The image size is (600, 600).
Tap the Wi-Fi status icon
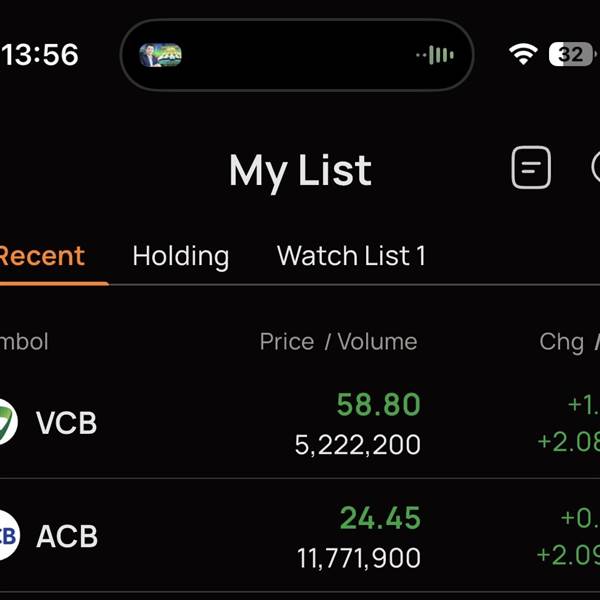click(x=522, y=54)
